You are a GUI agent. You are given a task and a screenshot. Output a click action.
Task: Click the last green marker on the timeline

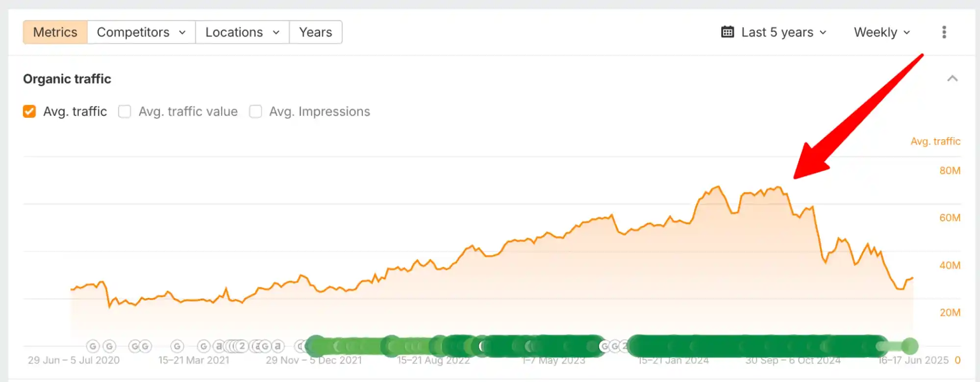pos(909,346)
